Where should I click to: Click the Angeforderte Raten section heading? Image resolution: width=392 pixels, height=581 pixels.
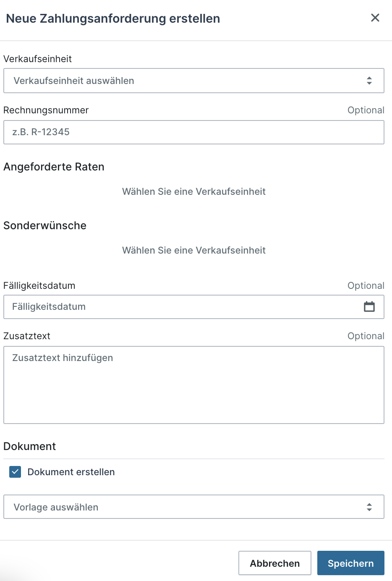click(x=54, y=167)
